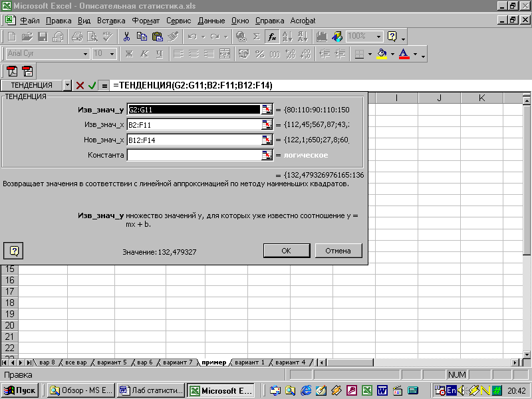Open the font size dropdown
Screen dimensions: 532x399
tap(112, 54)
